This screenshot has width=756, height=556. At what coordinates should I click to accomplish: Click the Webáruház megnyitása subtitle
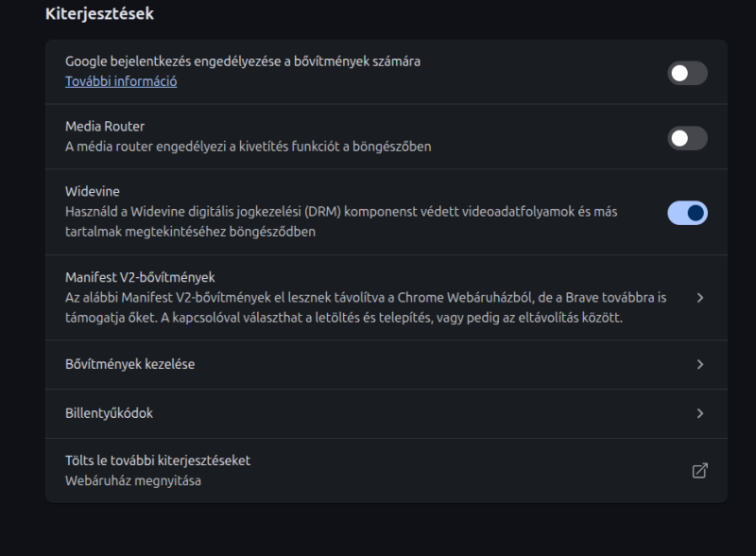click(x=133, y=480)
